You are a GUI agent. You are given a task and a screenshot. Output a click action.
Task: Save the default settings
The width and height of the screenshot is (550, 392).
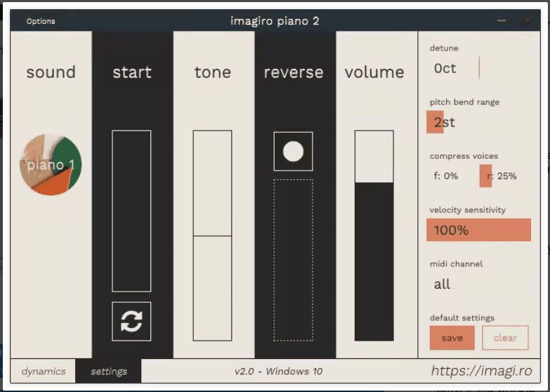click(452, 338)
